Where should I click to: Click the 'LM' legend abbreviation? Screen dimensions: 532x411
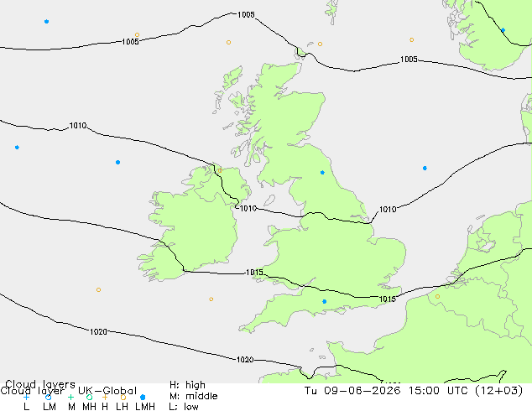coord(50,406)
